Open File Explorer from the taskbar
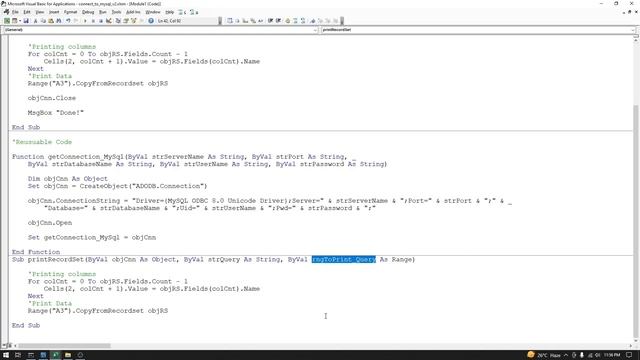The image size is (640, 360). tap(68, 355)
